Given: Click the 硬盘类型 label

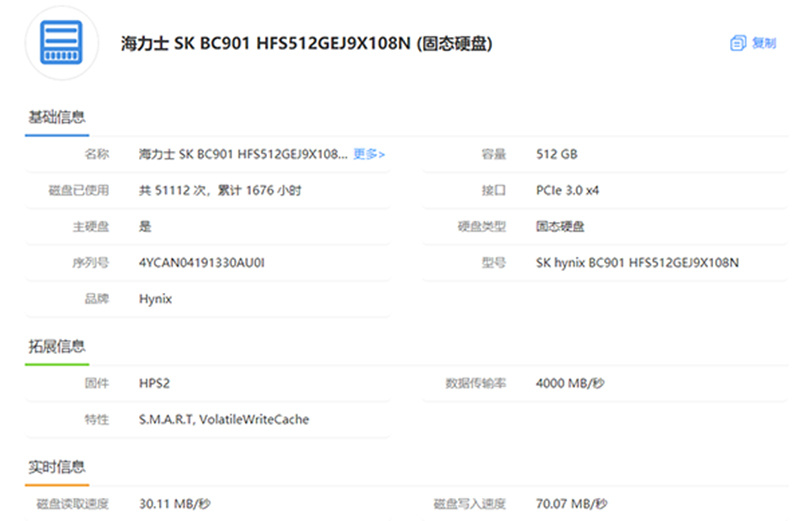Looking at the screenshot, I should 482,227.
